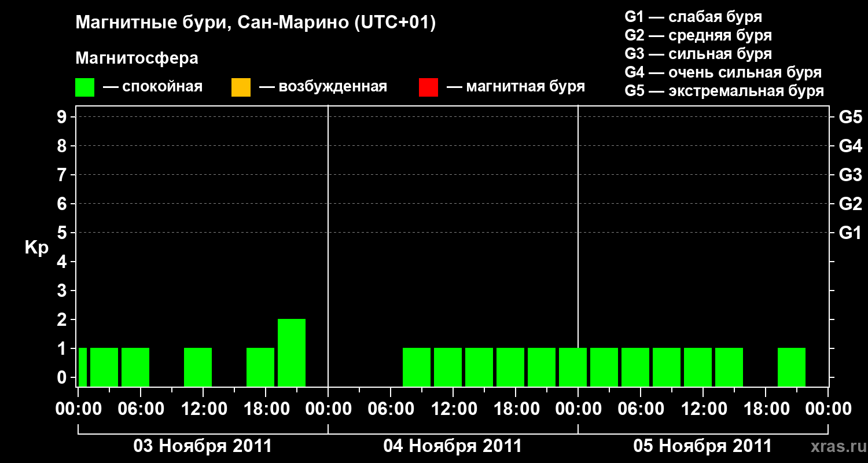Click the chart title 'Магнитные бури, Сан-Марино (UTC+01)'
Image resolution: width=868 pixels, height=463 pixels.
(255, 23)
